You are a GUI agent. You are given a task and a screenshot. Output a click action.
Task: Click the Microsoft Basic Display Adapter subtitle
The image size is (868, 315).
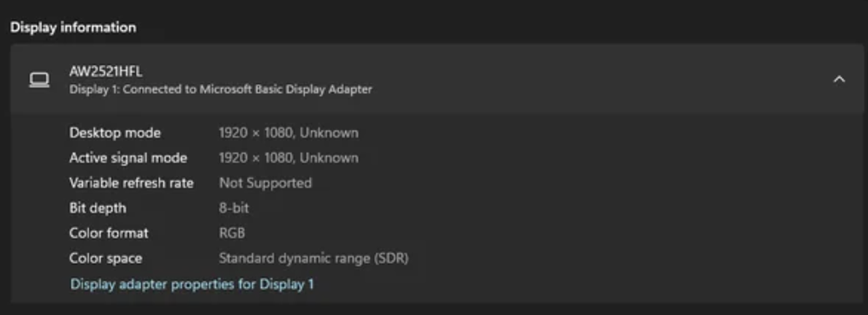(x=221, y=89)
